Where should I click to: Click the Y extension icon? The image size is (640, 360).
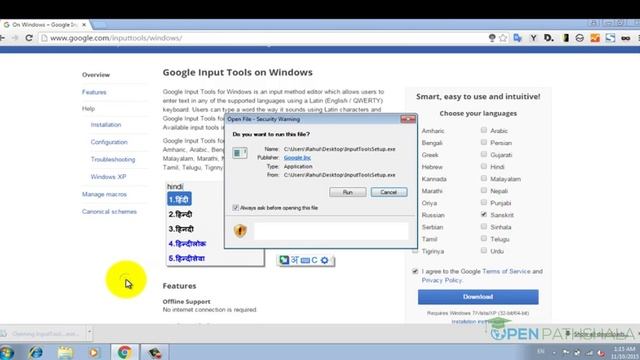[x=533, y=38]
